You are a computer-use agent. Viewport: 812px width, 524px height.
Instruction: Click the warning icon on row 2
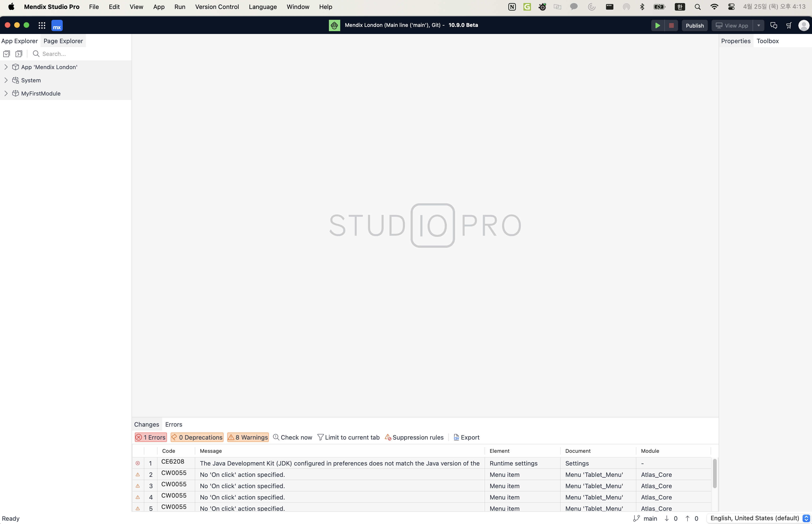coord(138,474)
